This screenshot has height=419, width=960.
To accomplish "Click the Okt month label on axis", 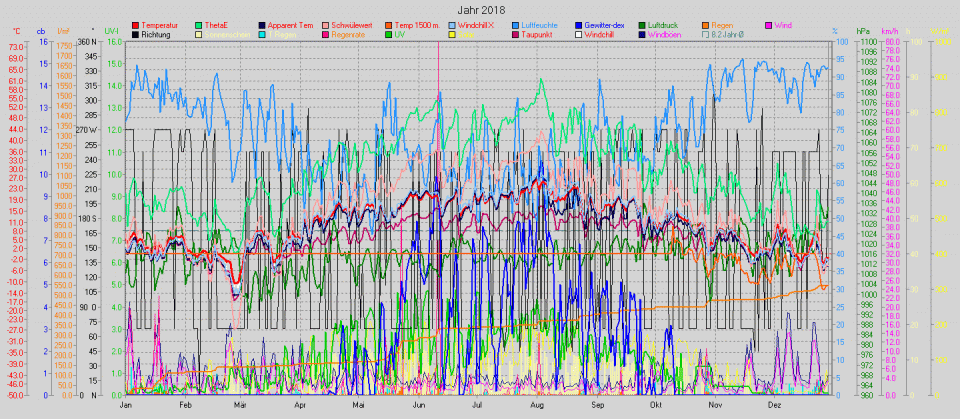I will pos(656,406).
